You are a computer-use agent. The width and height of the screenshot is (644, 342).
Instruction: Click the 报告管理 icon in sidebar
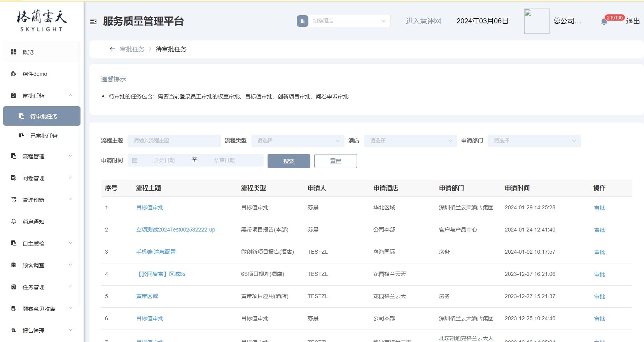[x=14, y=330]
